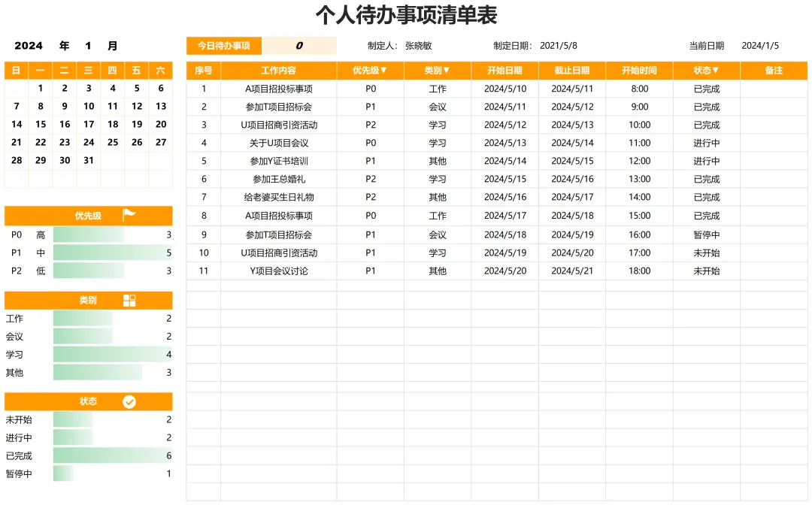Select the 今日待办事项 count value cell
812x505 pixels.
(299, 46)
